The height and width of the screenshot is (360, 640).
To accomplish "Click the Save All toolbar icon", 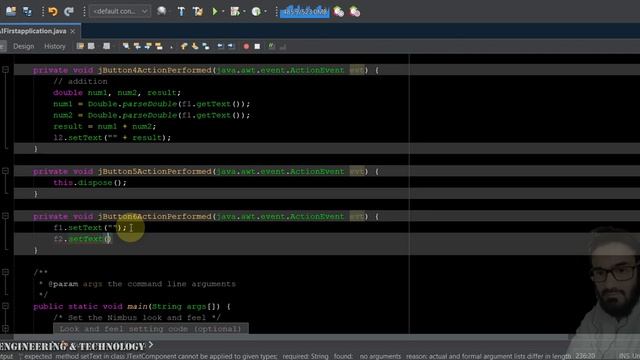I will click(x=27, y=11).
